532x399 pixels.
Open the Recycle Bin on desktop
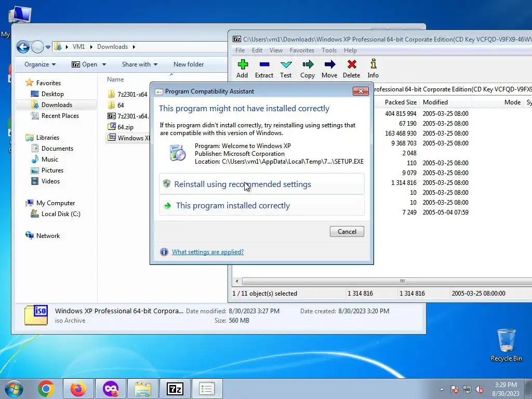[x=506, y=345]
